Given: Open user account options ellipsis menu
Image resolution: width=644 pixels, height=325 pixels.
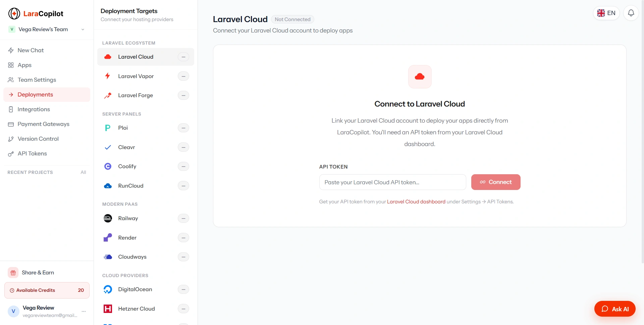Looking at the screenshot, I should coord(84,311).
